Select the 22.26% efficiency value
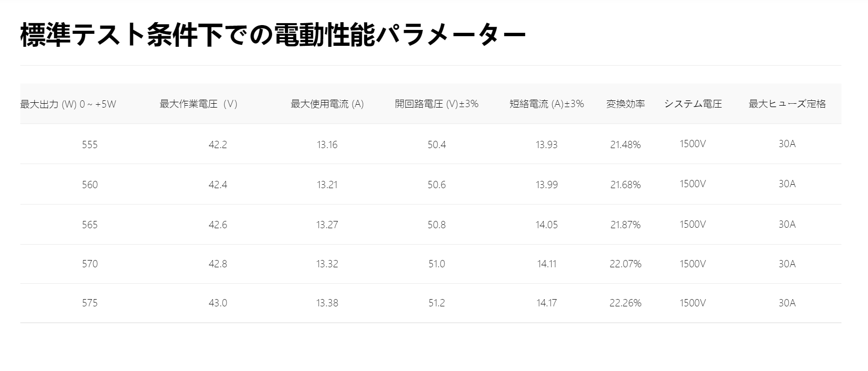This screenshot has width=868, height=371. (x=626, y=303)
